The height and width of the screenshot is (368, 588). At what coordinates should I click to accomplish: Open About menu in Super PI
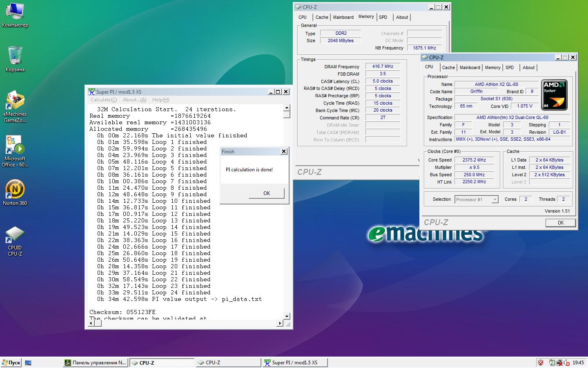click(134, 100)
